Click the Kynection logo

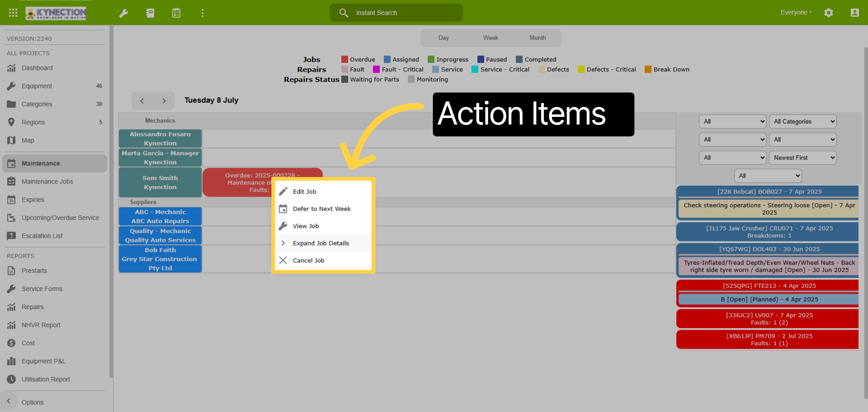56,13
